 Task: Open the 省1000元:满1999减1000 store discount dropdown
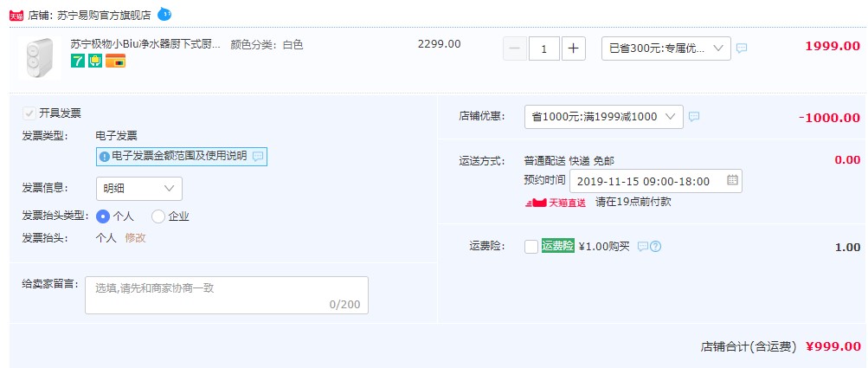tap(603, 117)
